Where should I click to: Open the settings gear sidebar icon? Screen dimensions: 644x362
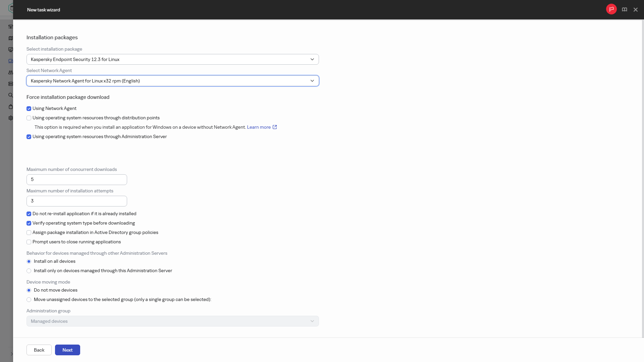tap(11, 118)
